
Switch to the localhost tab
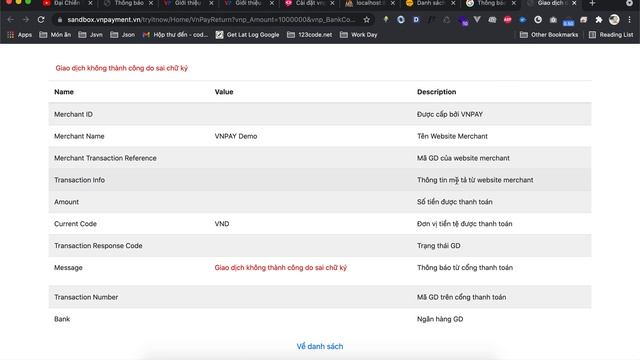tap(369, 3)
